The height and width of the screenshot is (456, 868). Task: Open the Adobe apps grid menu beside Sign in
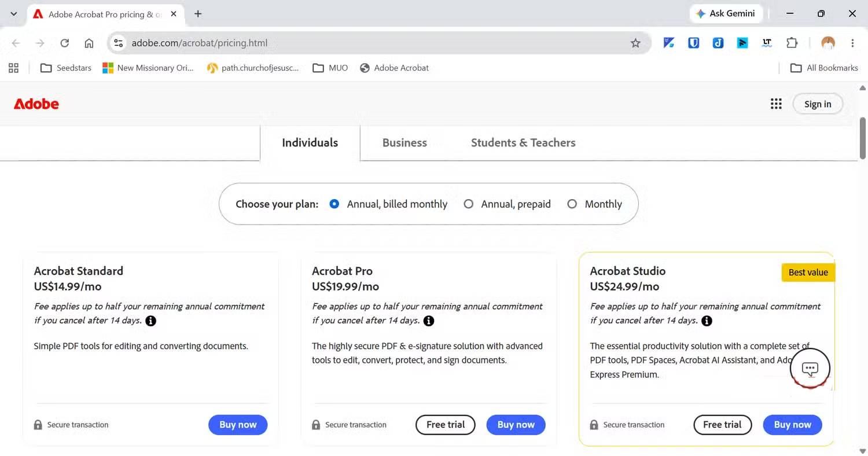[776, 104]
